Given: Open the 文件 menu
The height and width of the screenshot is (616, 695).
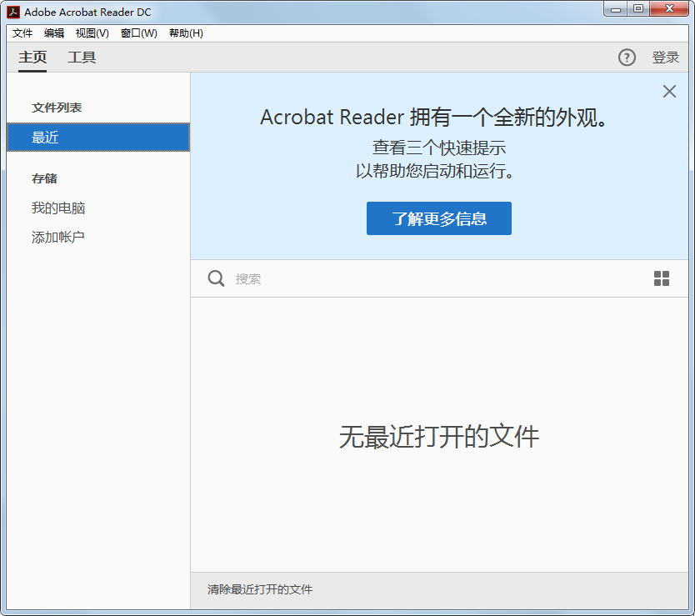Looking at the screenshot, I should 22,33.
